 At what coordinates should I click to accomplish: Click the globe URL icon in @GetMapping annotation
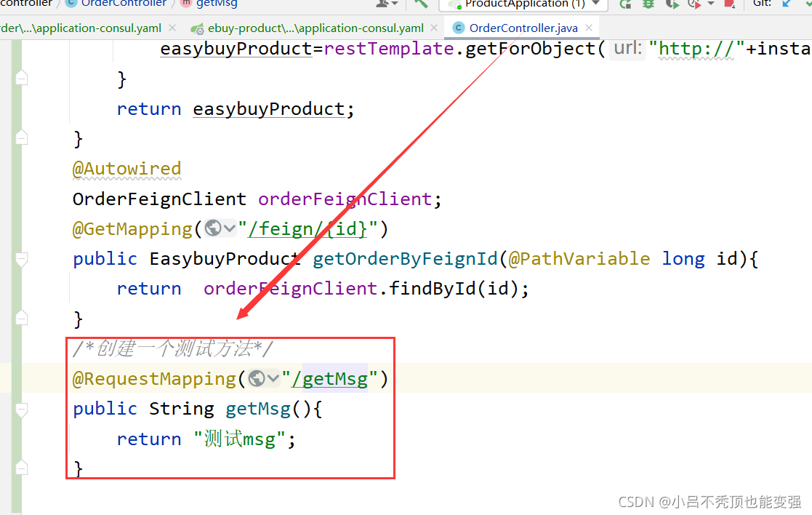(x=213, y=228)
